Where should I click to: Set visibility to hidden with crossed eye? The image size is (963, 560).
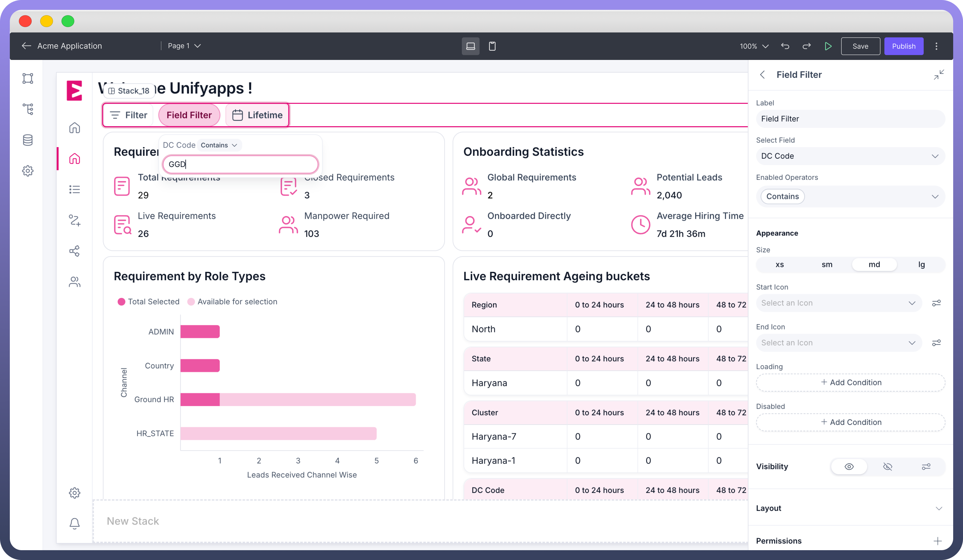click(x=887, y=466)
